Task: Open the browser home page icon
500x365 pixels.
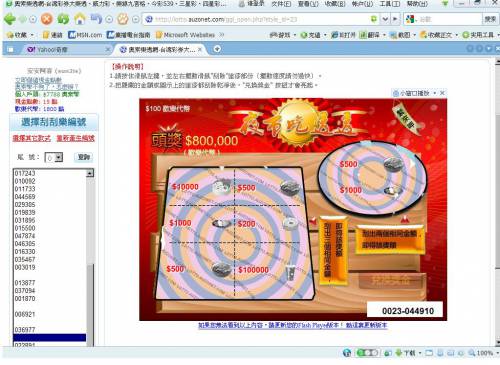Action: (x=80, y=19)
